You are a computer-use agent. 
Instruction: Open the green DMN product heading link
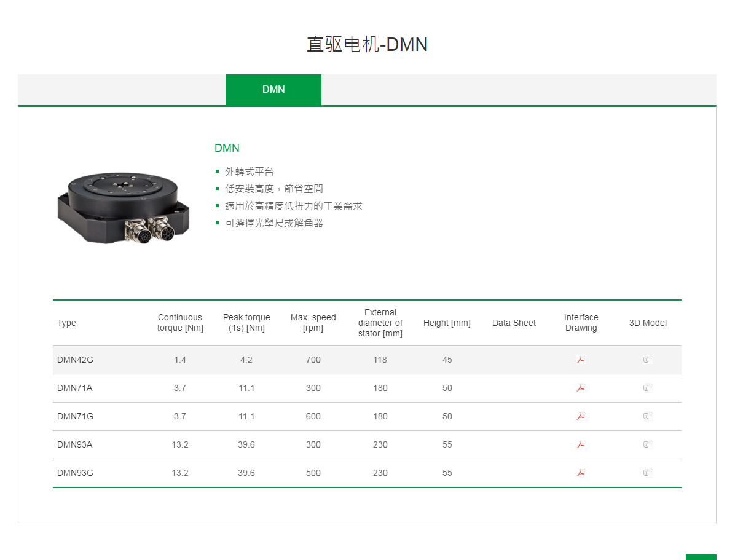pos(227,148)
